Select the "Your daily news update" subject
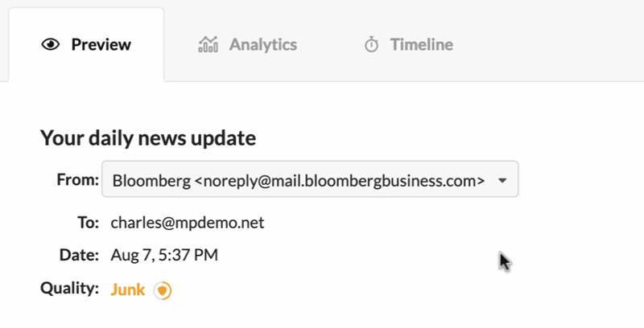 pyautogui.click(x=148, y=138)
